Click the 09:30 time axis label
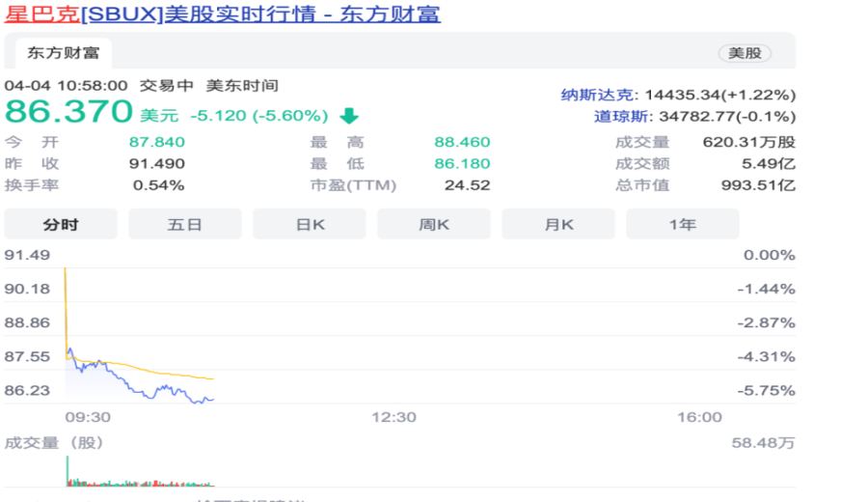Viewport: 868px width, 502px height. coord(88,417)
